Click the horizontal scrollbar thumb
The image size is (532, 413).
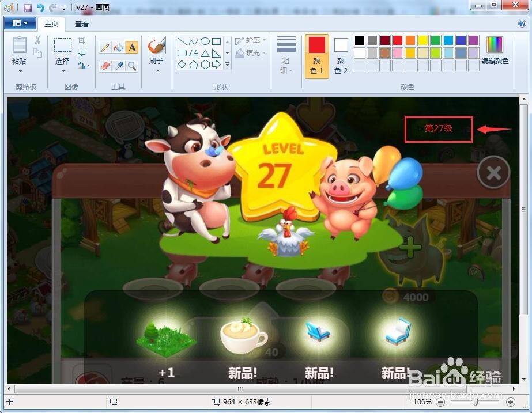pos(240,389)
